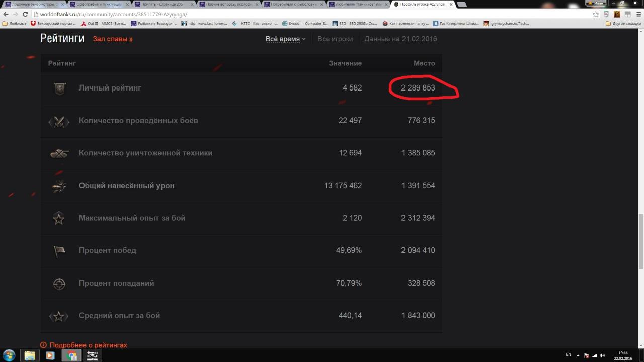Open the 'Другие закладки' bookmarks folder
Viewport: 644px width, 362px height.
coord(623,23)
